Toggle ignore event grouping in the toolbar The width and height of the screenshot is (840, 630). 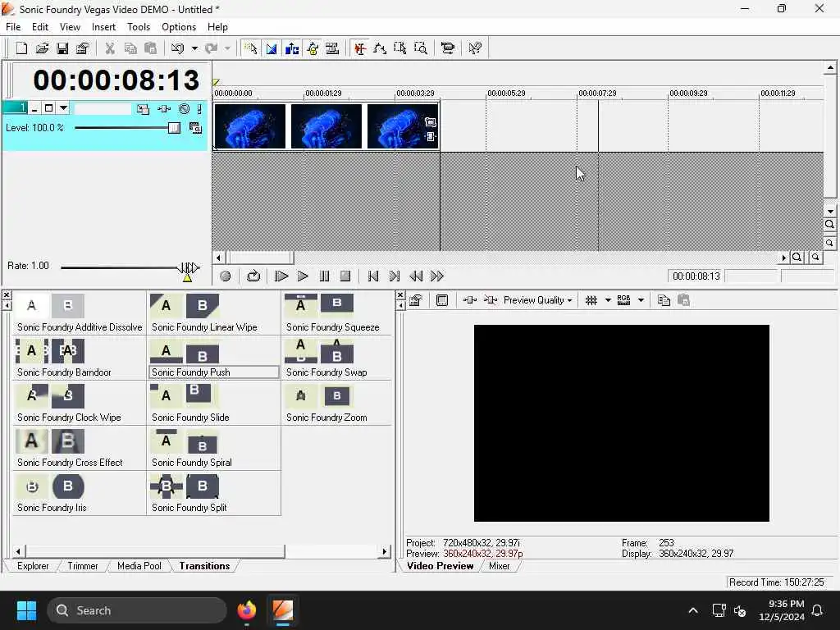coord(333,48)
